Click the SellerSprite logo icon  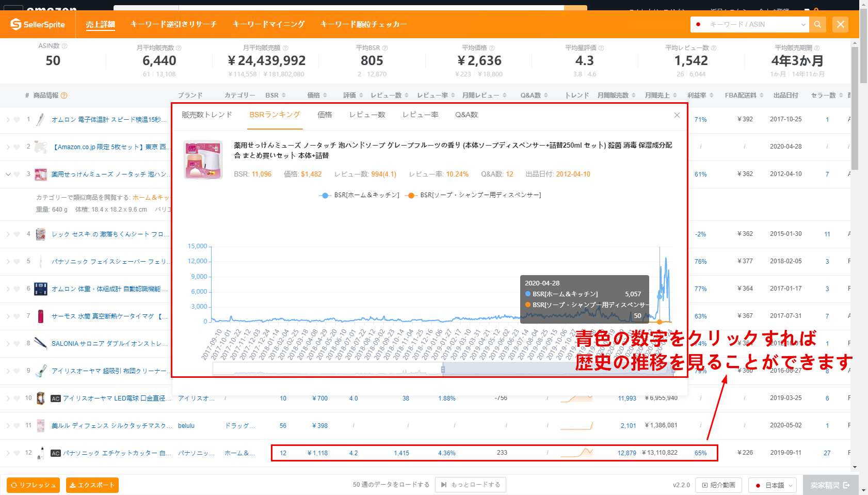[x=16, y=24]
